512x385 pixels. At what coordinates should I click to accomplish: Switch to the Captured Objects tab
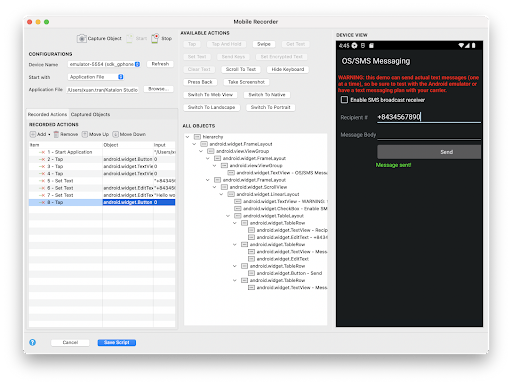pyautogui.click(x=90, y=114)
